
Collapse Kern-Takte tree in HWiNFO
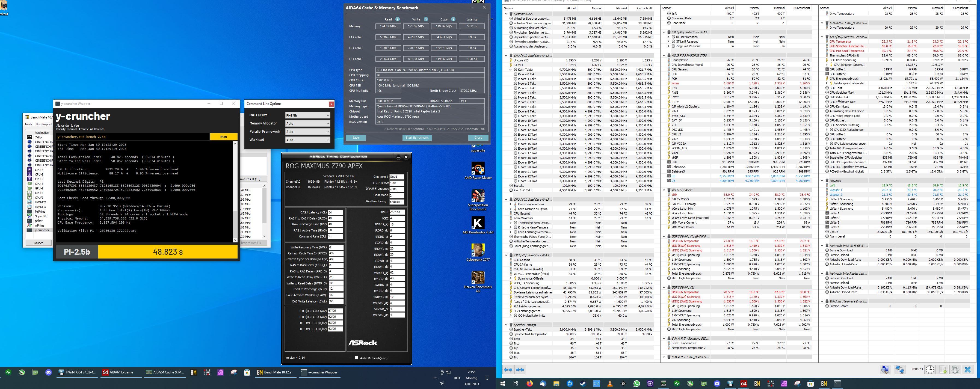tap(511, 70)
